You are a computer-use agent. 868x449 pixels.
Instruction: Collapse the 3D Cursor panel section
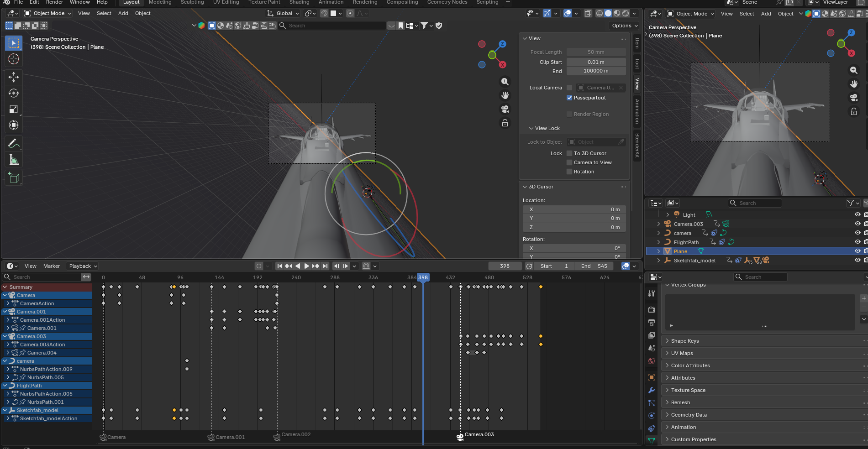tap(525, 187)
